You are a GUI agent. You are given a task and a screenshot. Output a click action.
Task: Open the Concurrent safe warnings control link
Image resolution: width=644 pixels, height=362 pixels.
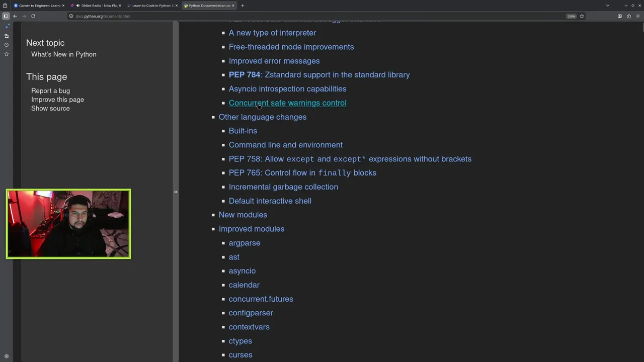tap(287, 103)
